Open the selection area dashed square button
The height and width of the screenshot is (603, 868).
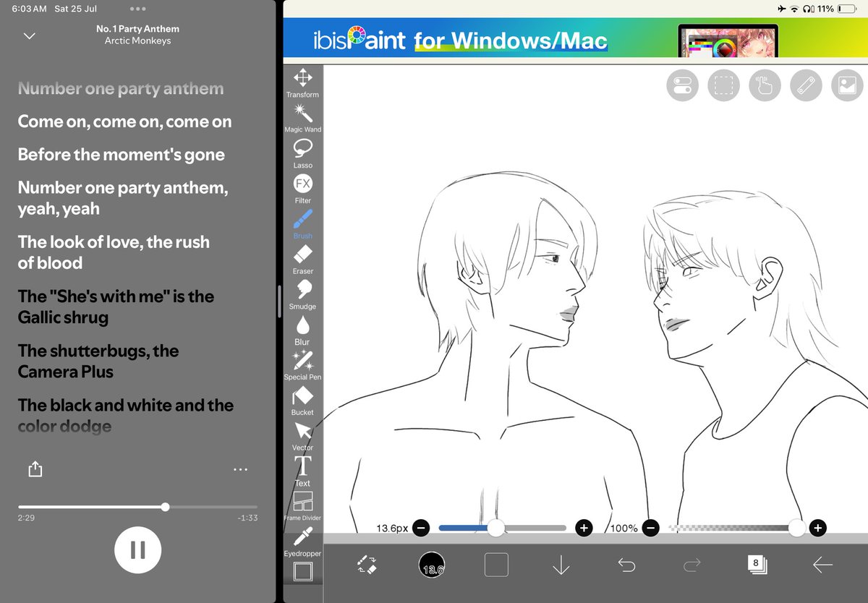click(x=723, y=85)
